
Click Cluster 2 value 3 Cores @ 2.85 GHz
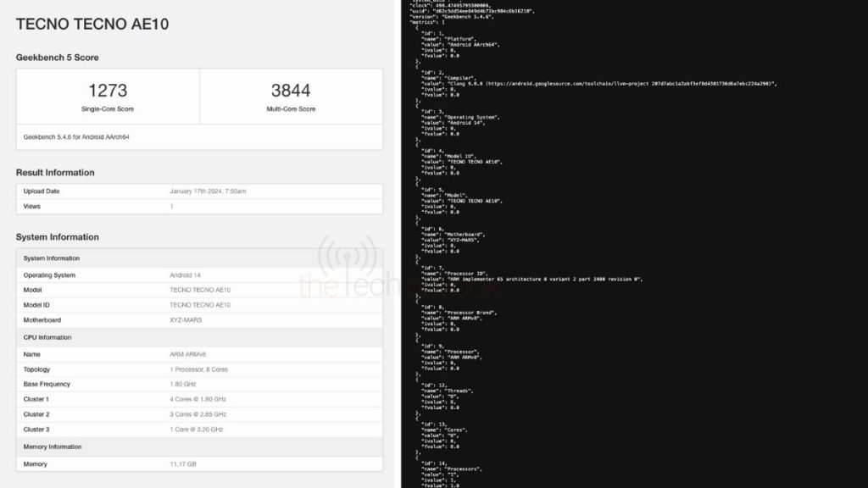click(x=198, y=414)
